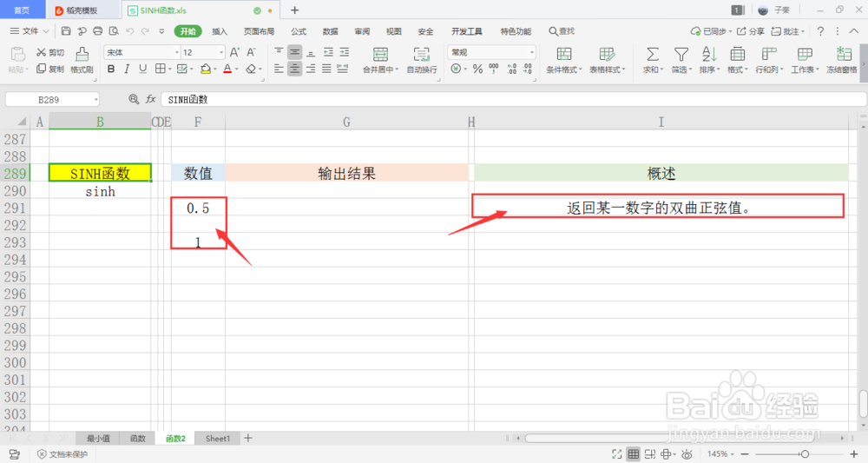Open the Page Layout (页面布局) tab

coord(259,31)
